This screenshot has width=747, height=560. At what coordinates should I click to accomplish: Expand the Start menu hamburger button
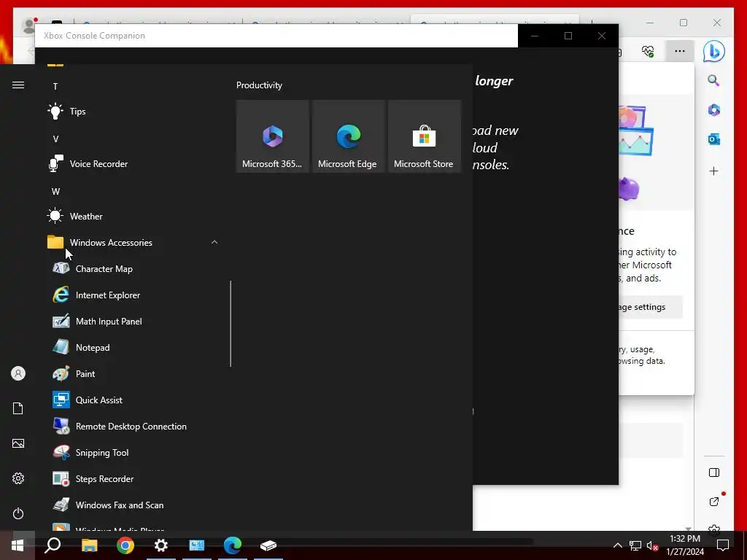(x=18, y=85)
